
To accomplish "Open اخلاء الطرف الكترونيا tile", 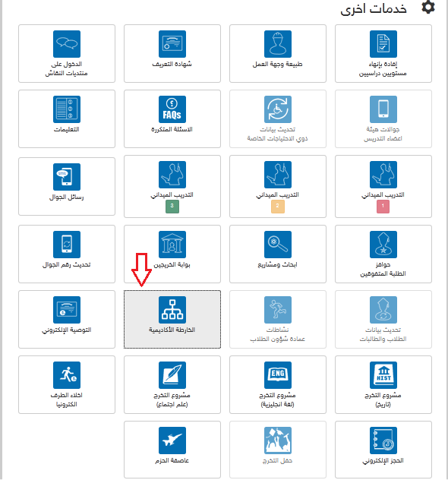I will tap(67, 385).
